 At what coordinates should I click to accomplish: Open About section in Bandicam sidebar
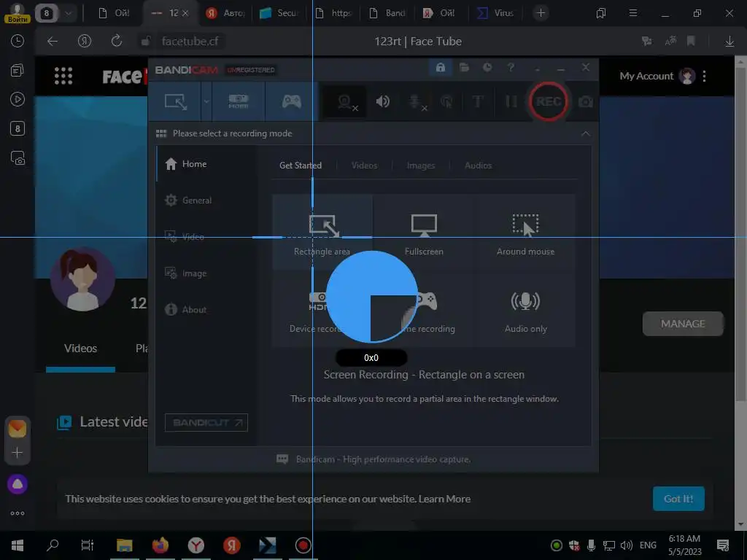click(185, 309)
